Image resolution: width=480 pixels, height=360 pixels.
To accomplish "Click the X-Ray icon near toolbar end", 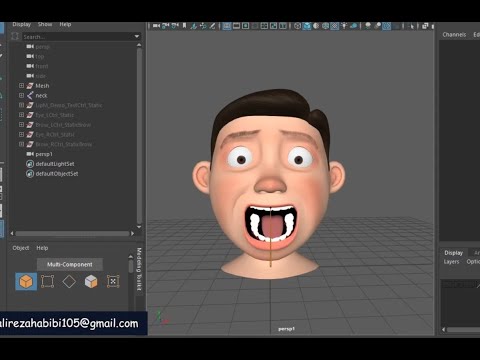I will [425, 26].
